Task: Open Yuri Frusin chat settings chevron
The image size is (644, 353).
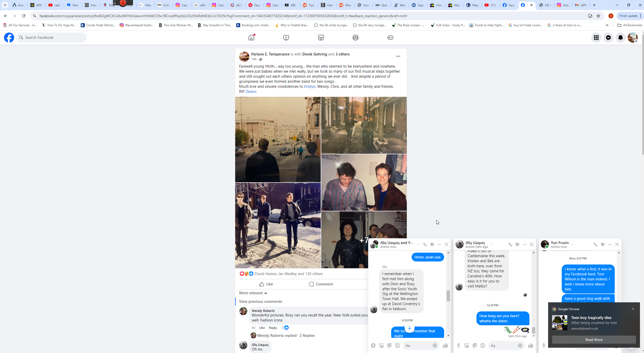Action: [x=572, y=244]
